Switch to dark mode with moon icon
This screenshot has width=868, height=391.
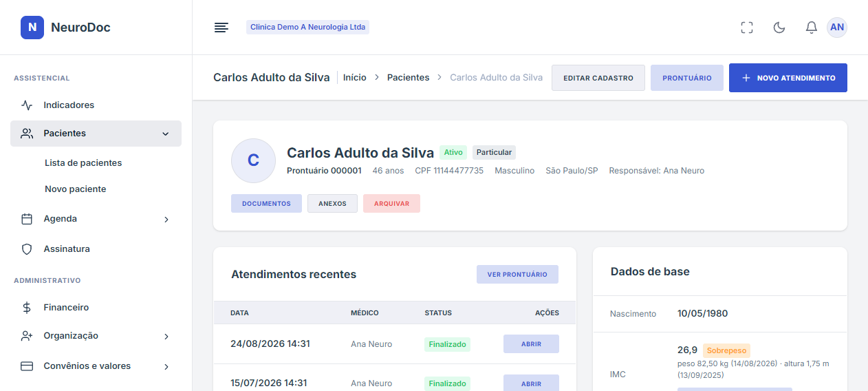pyautogui.click(x=779, y=28)
